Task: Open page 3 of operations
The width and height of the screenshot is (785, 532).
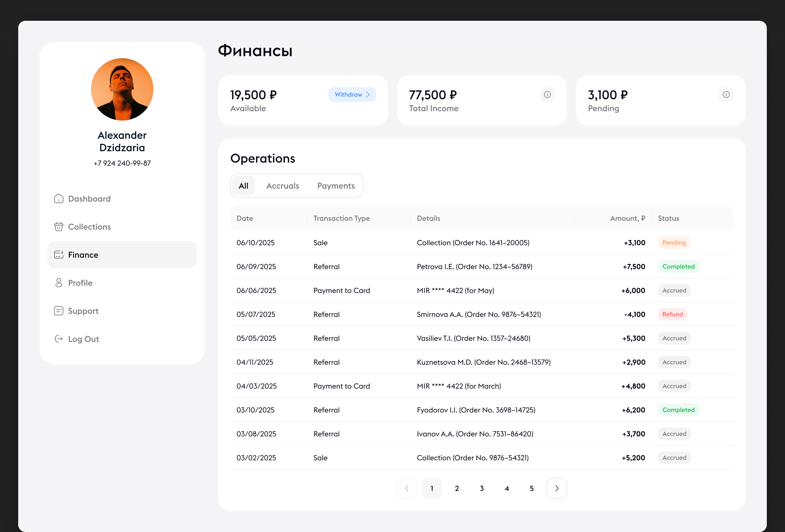Action: tap(482, 488)
